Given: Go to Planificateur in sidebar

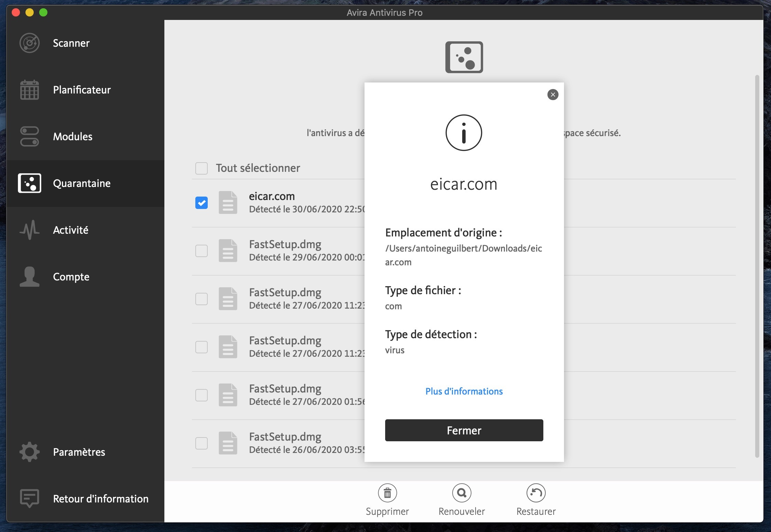Looking at the screenshot, I should point(85,90).
